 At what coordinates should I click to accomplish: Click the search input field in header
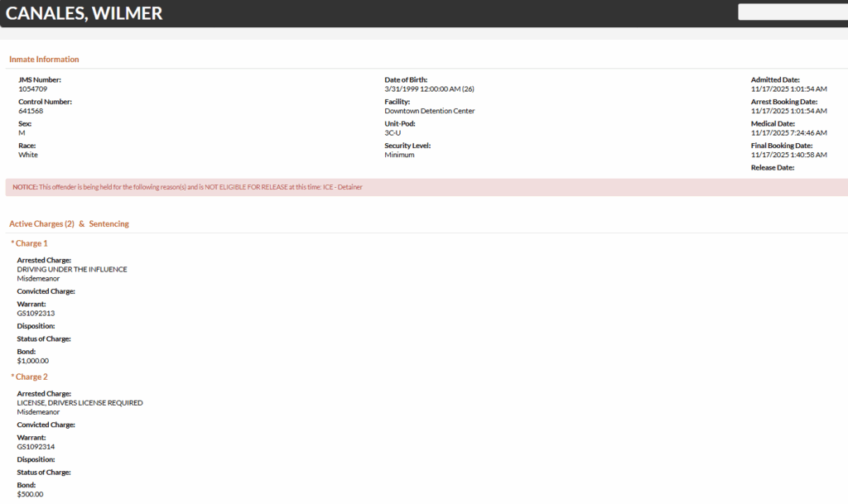[x=793, y=12]
